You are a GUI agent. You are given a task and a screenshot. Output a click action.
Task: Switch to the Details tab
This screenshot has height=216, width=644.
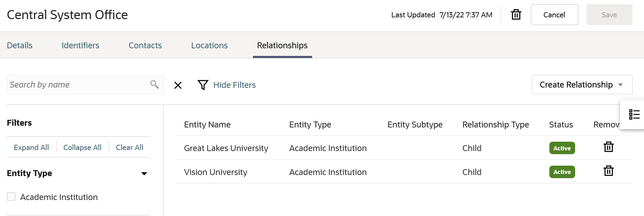(x=20, y=45)
